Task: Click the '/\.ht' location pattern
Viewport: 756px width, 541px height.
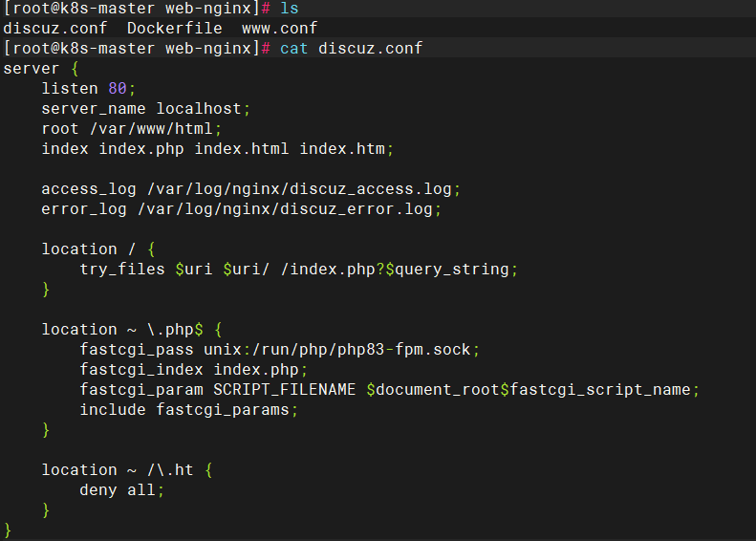Action: click(170, 470)
